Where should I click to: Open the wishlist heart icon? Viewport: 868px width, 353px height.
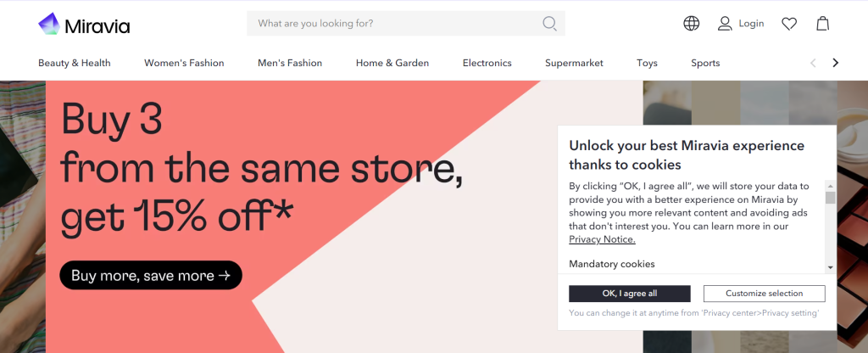pyautogui.click(x=789, y=24)
